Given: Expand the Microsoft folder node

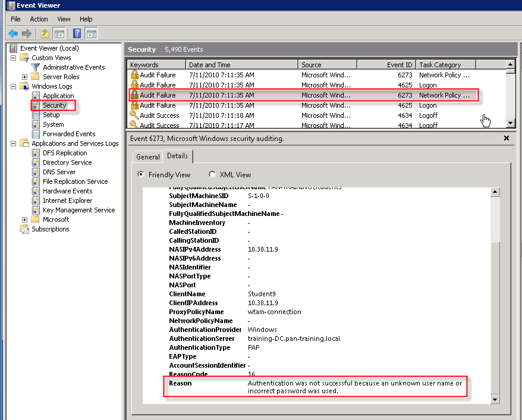Looking at the screenshot, I should 25,220.
